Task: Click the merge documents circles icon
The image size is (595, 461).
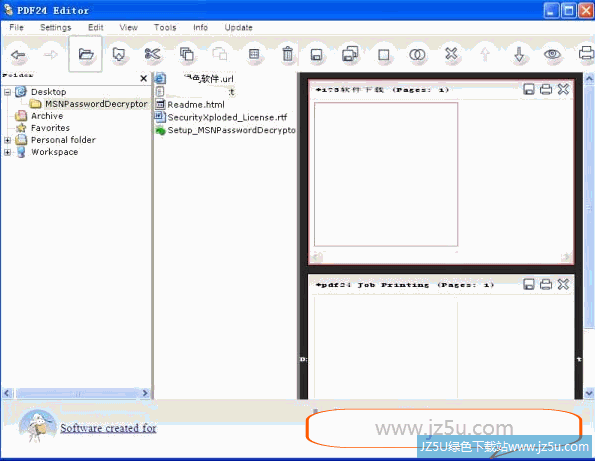Action: pos(417,55)
